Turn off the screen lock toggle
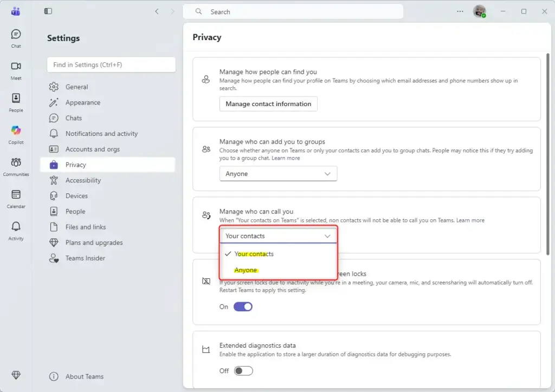This screenshot has height=392, width=555. [x=243, y=306]
